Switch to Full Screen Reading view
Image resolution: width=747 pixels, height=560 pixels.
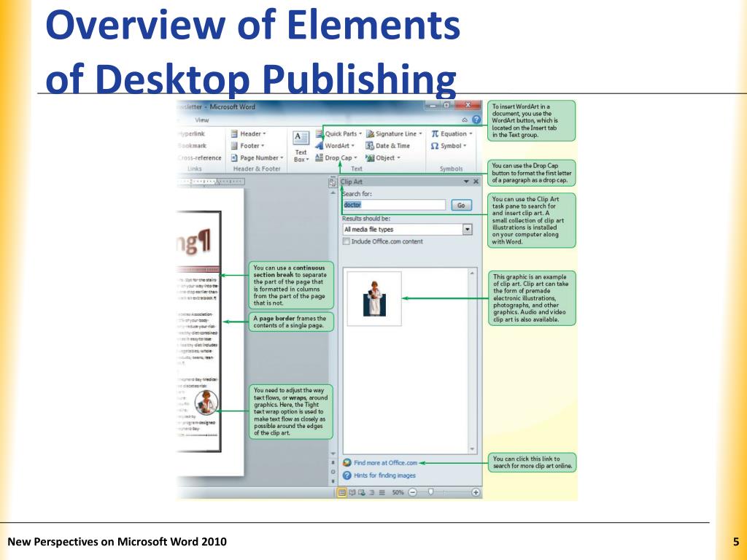click(x=352, y=492)
